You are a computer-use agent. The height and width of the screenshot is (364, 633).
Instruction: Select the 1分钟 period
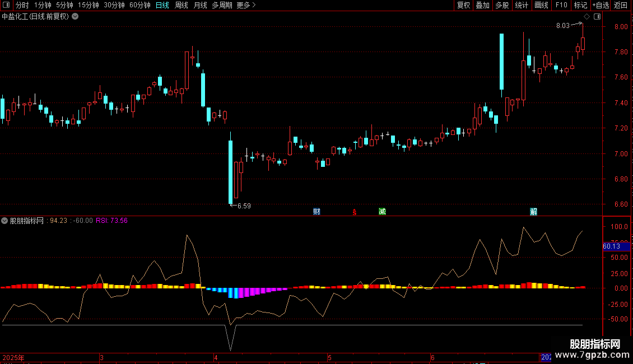[43, 5]
